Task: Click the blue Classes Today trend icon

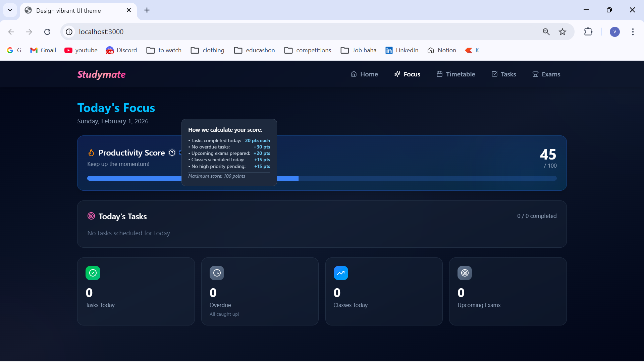Action: pos(341,273)
